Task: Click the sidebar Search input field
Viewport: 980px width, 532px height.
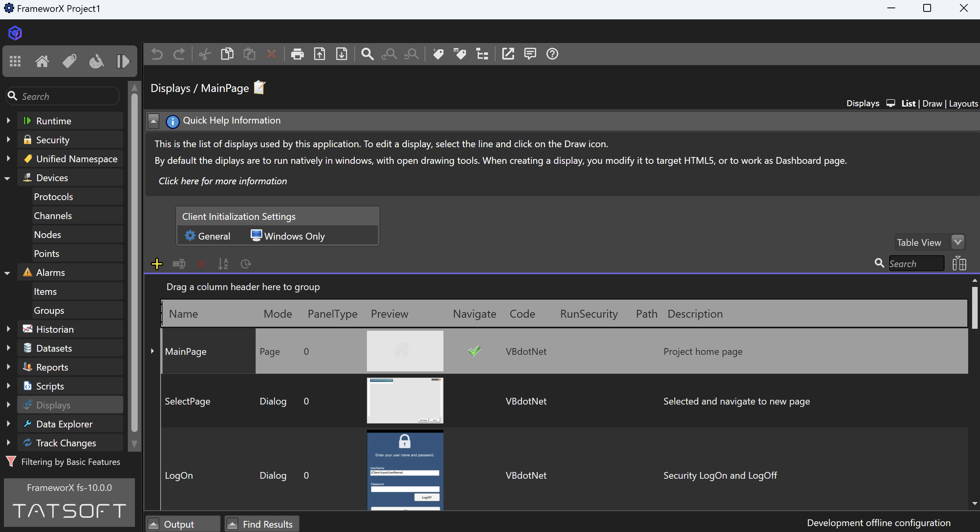Action: 63,96
